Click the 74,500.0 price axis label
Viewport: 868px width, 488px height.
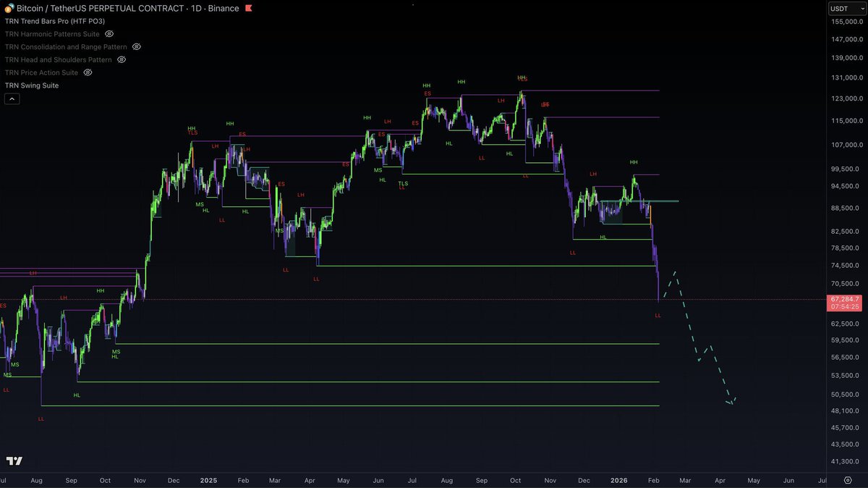845,265
